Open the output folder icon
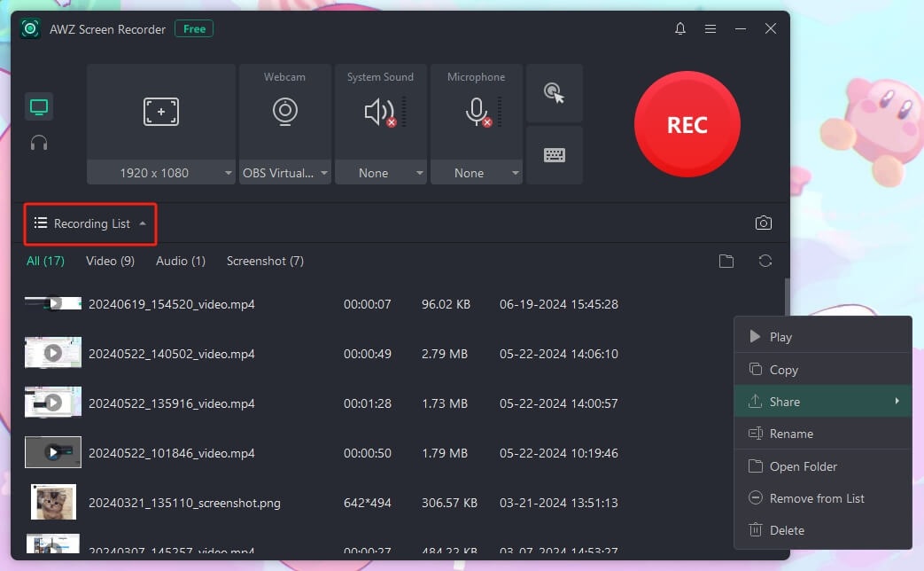 [726, 261]
